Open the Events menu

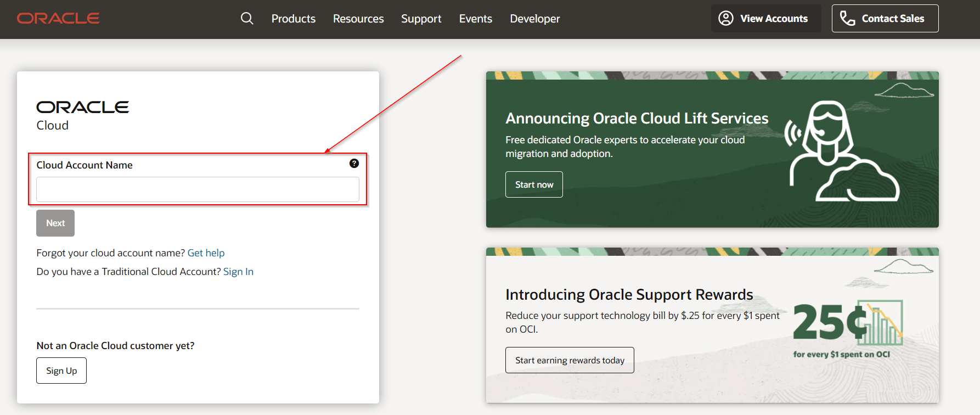pos(475,19)
